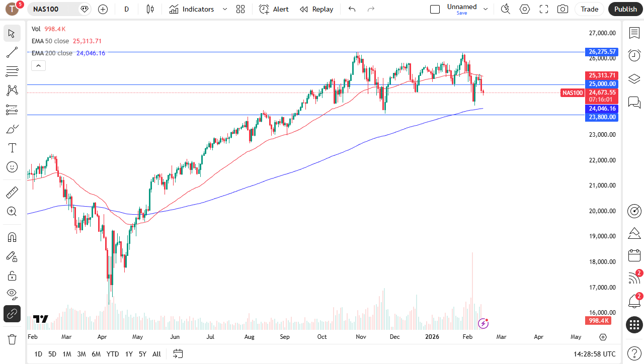Change the D timeframe interval
The height and width of the screenshot is (364, 644).
[126, 9]
